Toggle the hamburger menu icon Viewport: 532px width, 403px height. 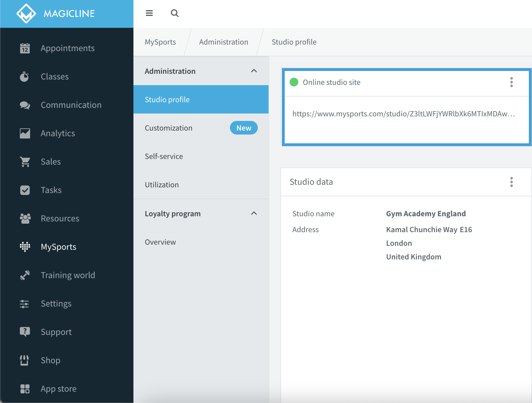149,13
